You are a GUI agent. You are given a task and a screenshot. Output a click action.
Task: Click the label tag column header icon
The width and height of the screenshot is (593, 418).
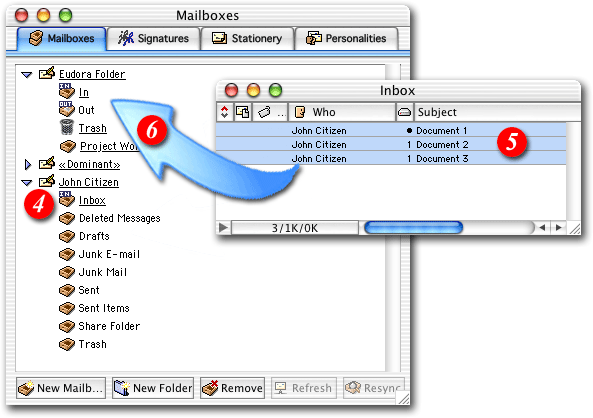[x=264, y=112]
